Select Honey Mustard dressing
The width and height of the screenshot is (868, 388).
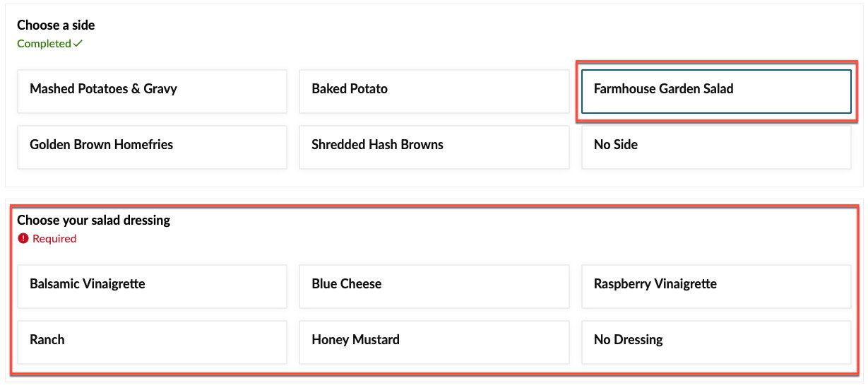[x=434, y=342]
